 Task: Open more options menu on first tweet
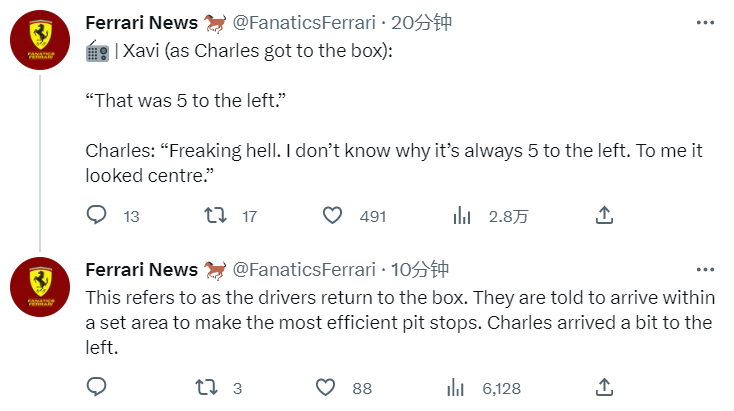click(x=705, y=22)
